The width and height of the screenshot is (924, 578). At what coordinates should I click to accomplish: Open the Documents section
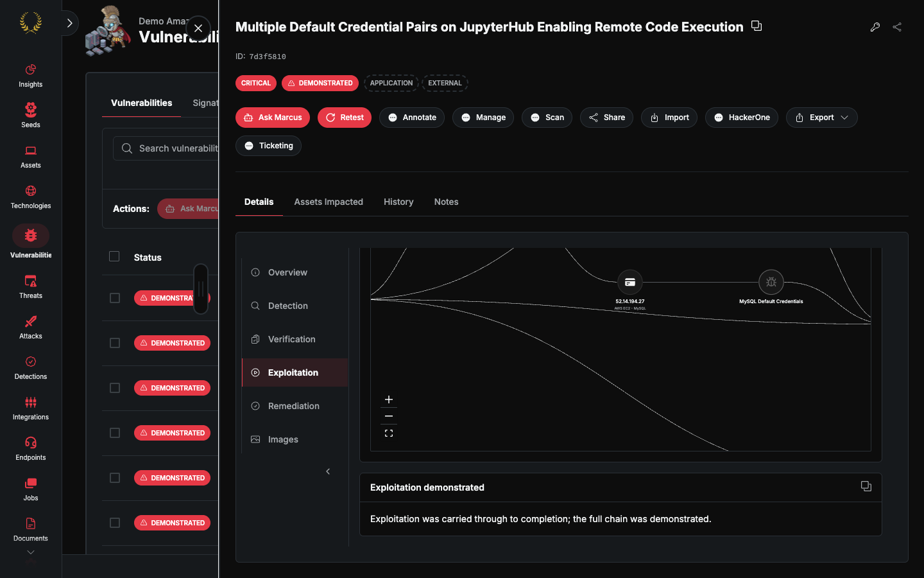coord(30,530)
